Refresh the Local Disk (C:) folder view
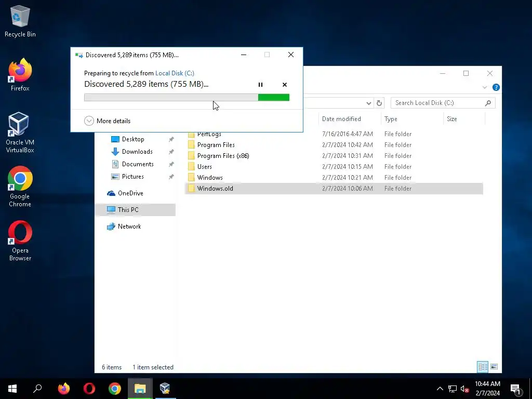The height and width of the screenshot is (399, 532). pyautogui.click(x=379, y=103)
